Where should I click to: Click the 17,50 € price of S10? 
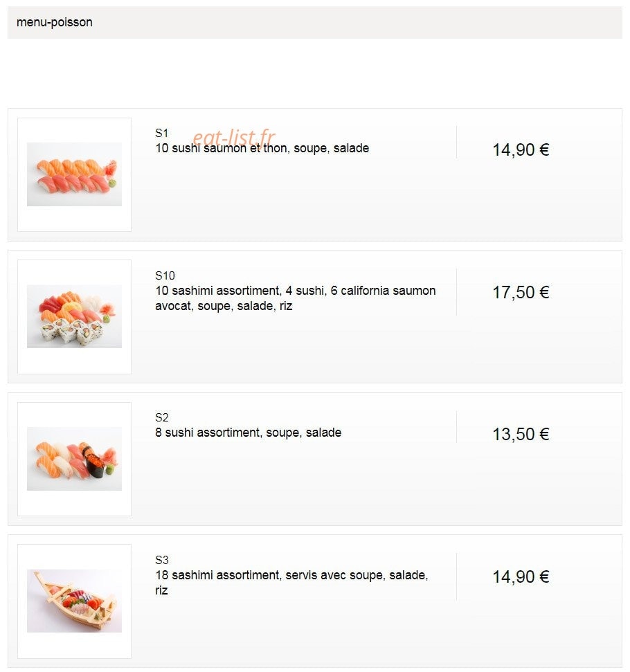click(521, 292)
